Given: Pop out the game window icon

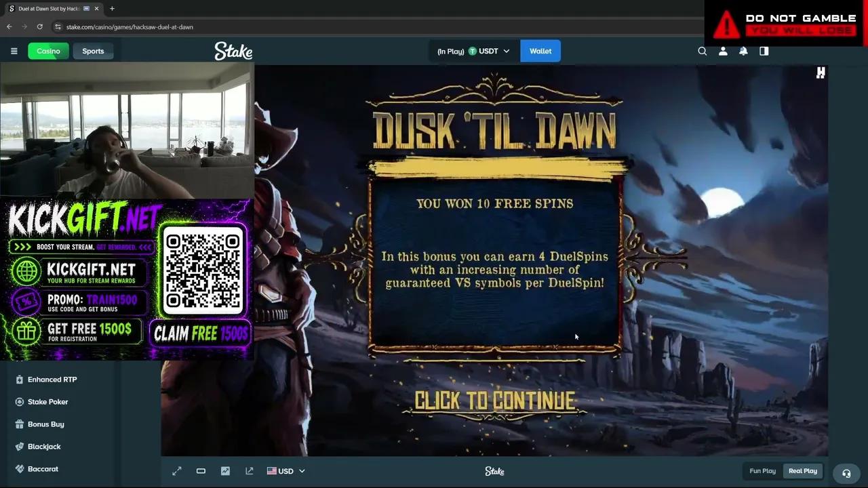Looking at the screenshot, I should click(x=250, y=471).
